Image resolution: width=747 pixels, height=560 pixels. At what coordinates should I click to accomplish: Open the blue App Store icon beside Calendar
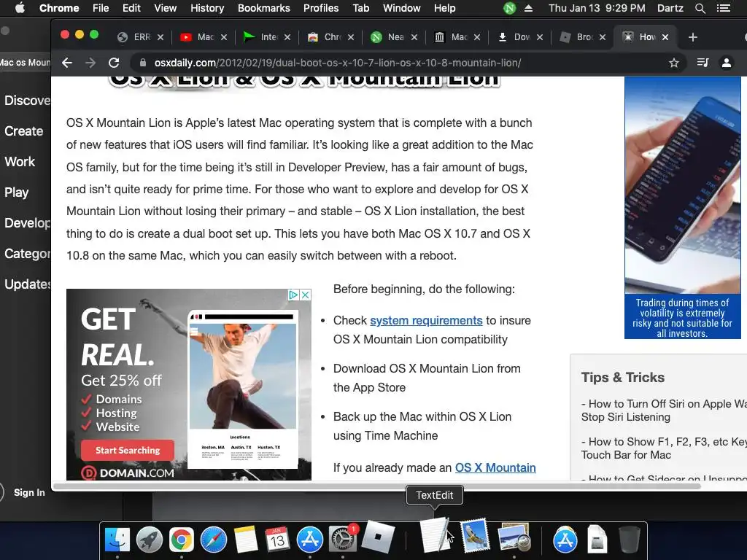309,540
